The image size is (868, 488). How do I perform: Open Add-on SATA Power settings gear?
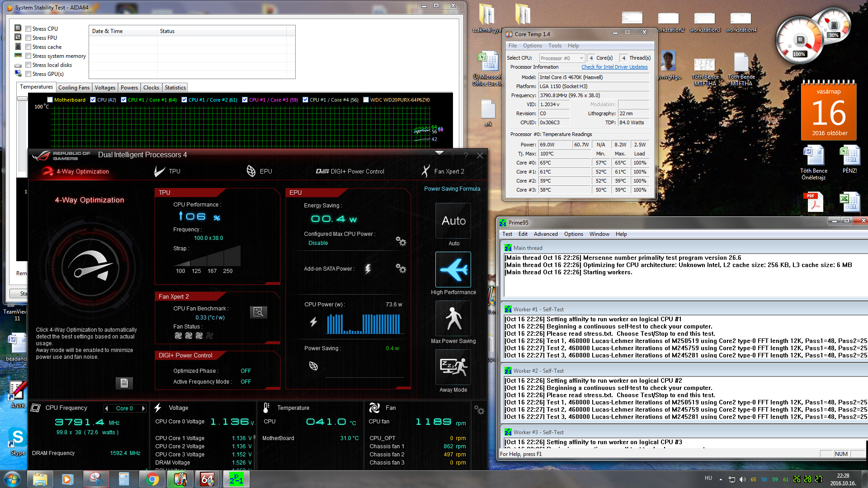click(401, 268)
